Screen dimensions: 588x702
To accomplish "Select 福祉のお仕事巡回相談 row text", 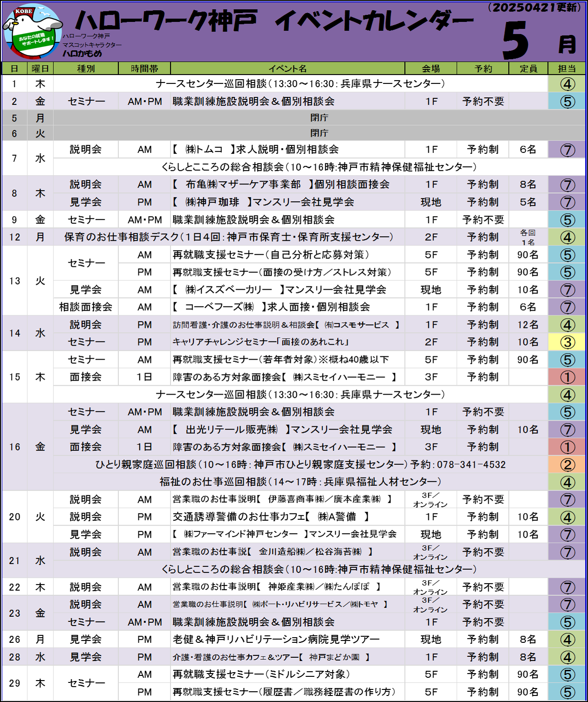I will pyautogui.click(x=301, y=482).
